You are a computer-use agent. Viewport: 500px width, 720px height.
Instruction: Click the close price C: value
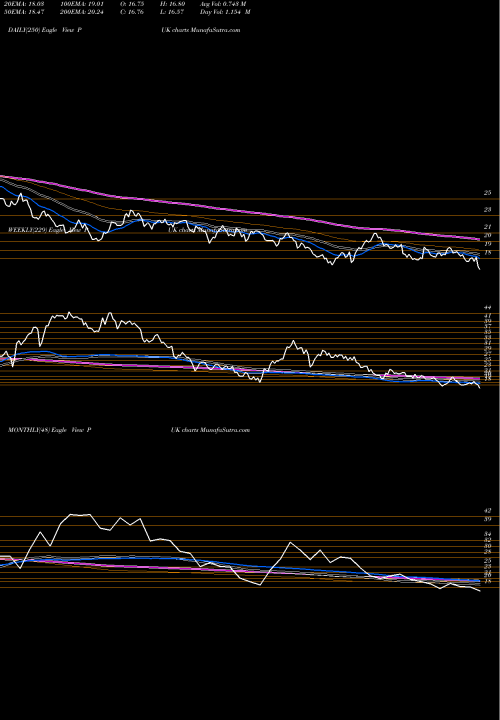tap(132, 12)
